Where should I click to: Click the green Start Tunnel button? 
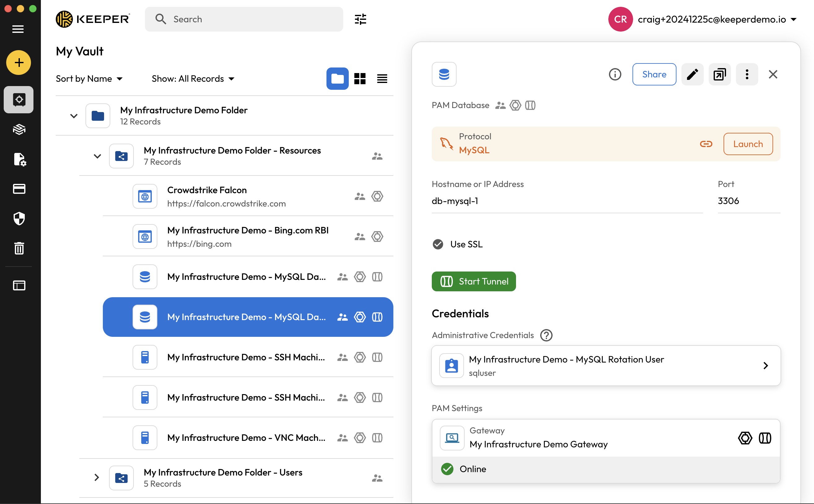pos(474,281)
